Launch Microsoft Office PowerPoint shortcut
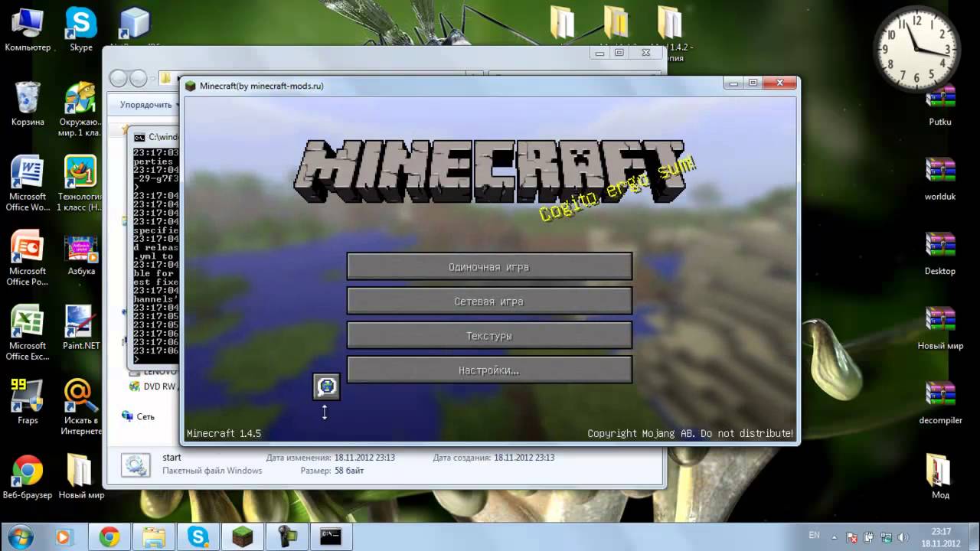The image size is (980, 551). 28,259
